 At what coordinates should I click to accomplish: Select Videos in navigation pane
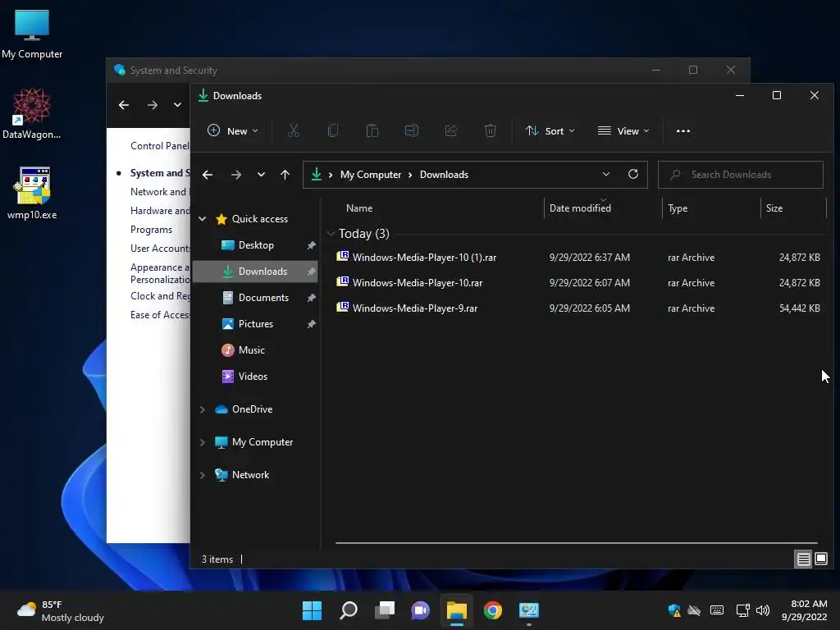(256, 377)
